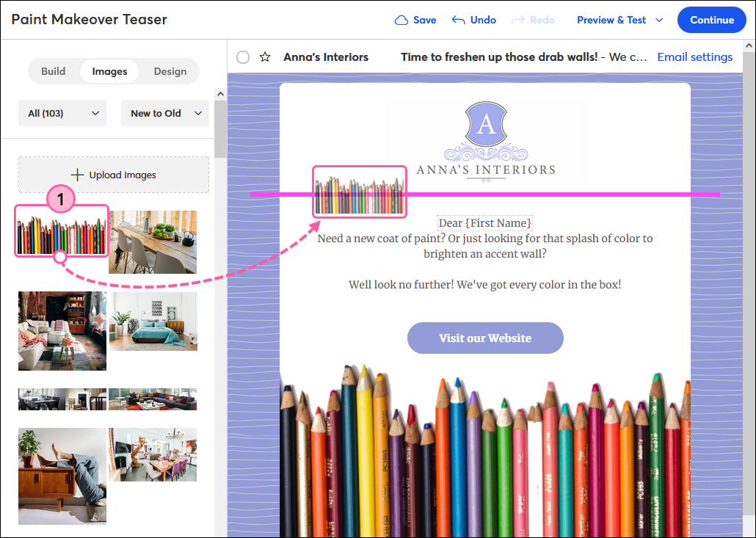Open the New to Old sort dropdown
Viewport: 756px width, 538px height.
pos(165,113)
